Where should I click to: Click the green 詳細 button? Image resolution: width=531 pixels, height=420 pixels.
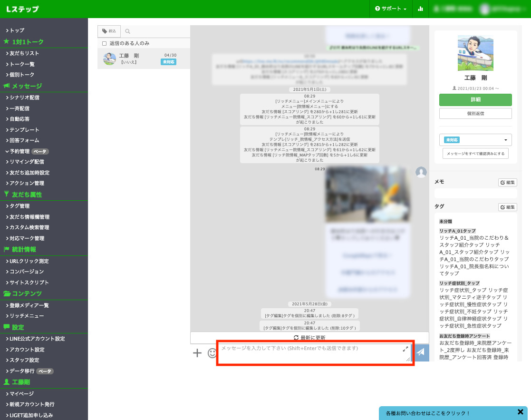(475, 100)
